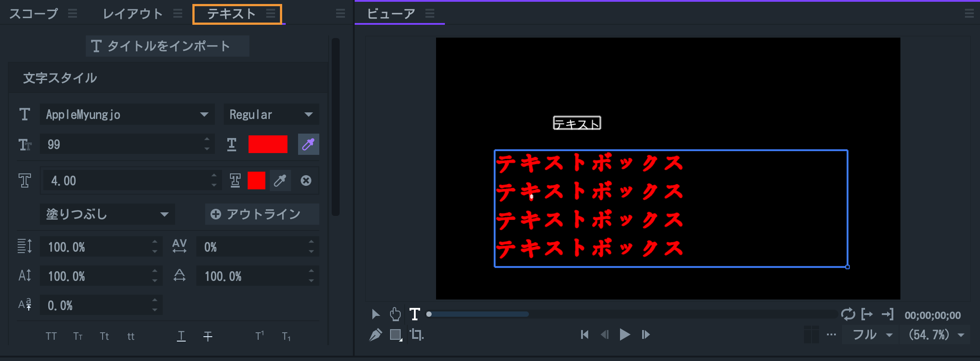Toggle all caps TT formatting
This screenshot has width=980, height=361.
(x=51, y=336)
